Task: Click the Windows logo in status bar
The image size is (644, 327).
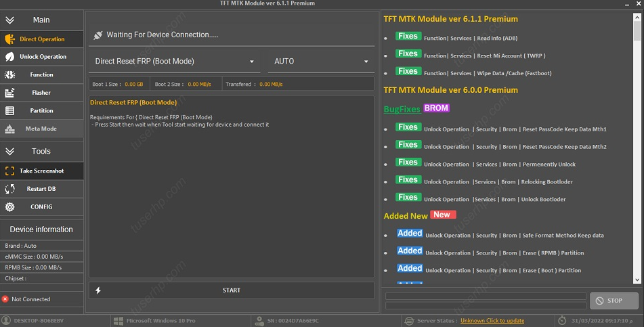Action: (119, 321)
